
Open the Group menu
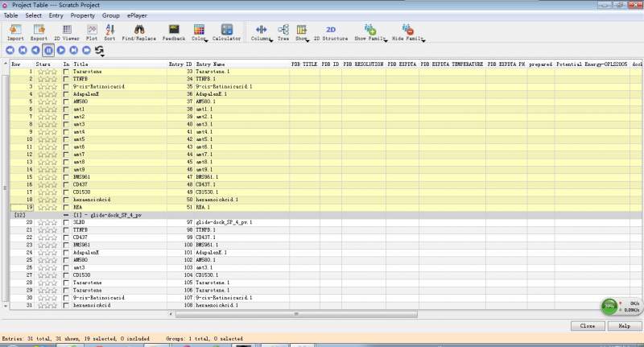click(111, 15)
